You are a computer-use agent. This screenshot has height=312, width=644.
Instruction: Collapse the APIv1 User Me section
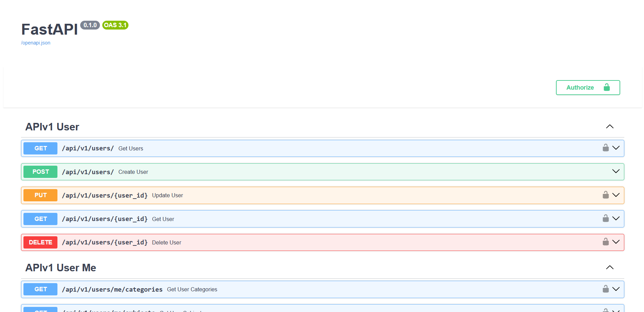[610, 268]
